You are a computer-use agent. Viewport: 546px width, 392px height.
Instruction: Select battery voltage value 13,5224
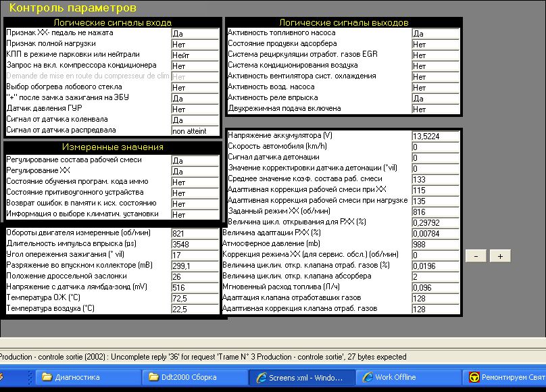click(435, 136)
